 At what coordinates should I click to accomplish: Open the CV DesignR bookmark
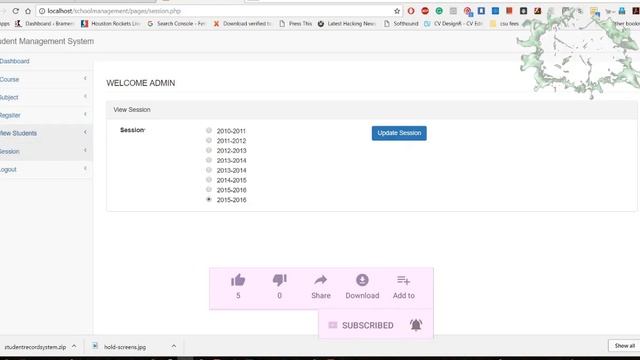point(453,24)
